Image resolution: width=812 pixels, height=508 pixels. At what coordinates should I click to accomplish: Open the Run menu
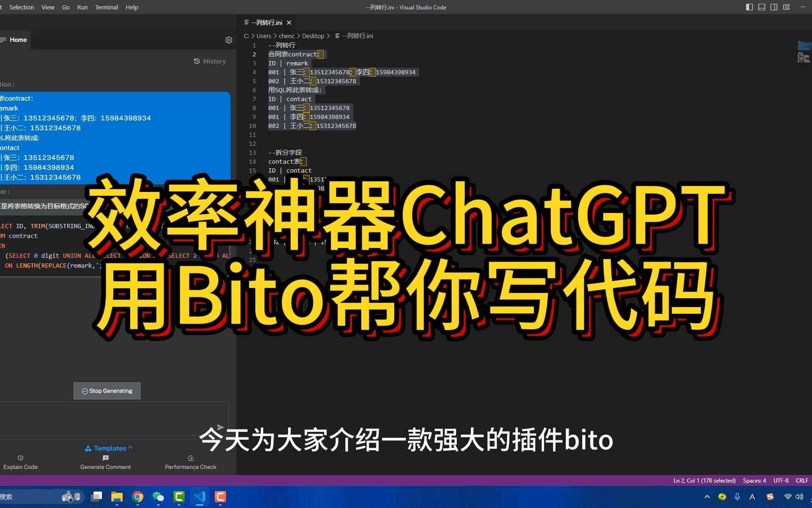tap(82, 7)
